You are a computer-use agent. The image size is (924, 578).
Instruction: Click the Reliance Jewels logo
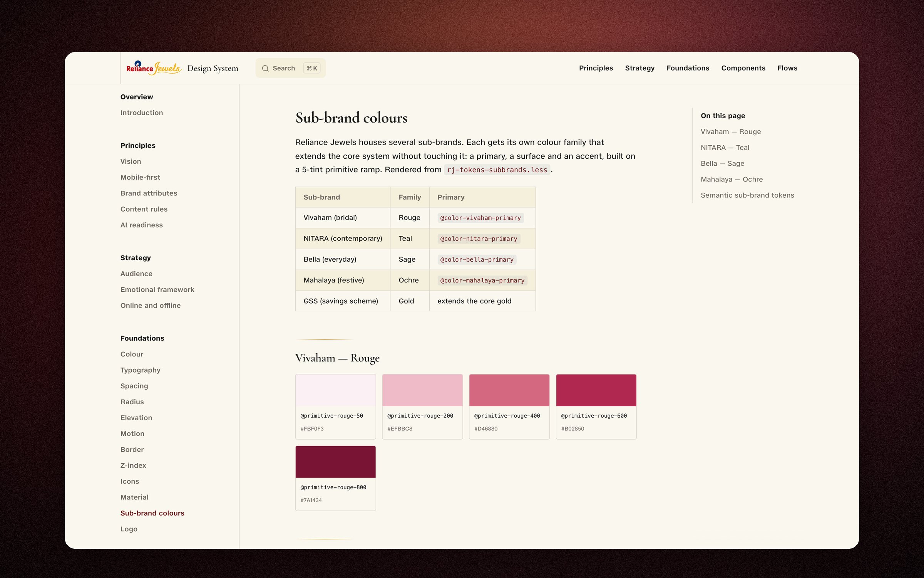[x=154, y=68]
